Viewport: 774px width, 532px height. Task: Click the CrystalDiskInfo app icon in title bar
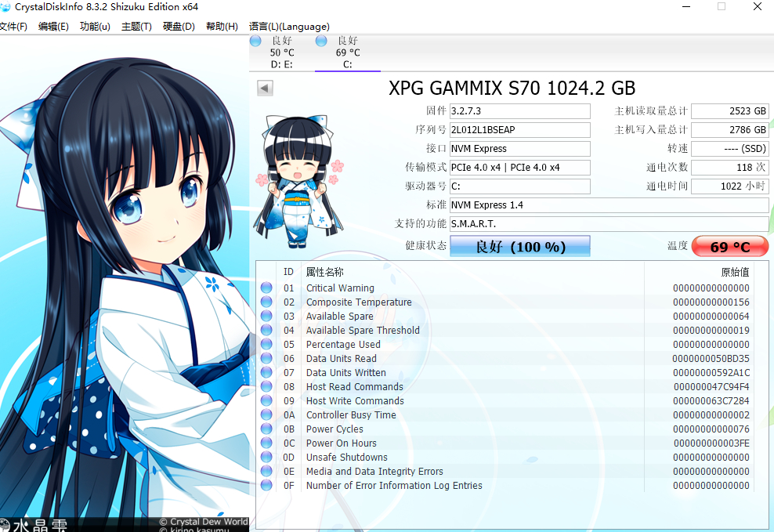(5, 7)
